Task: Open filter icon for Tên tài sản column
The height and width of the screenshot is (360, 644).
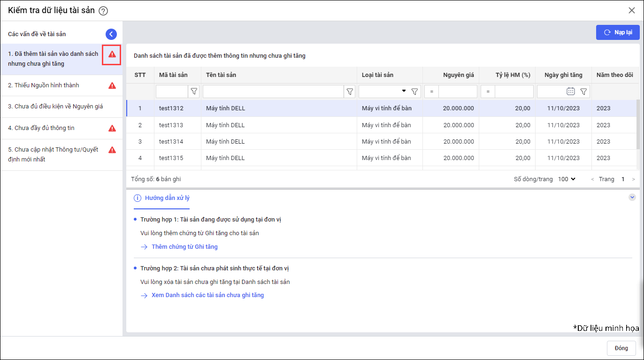Action: click(350, 92)
